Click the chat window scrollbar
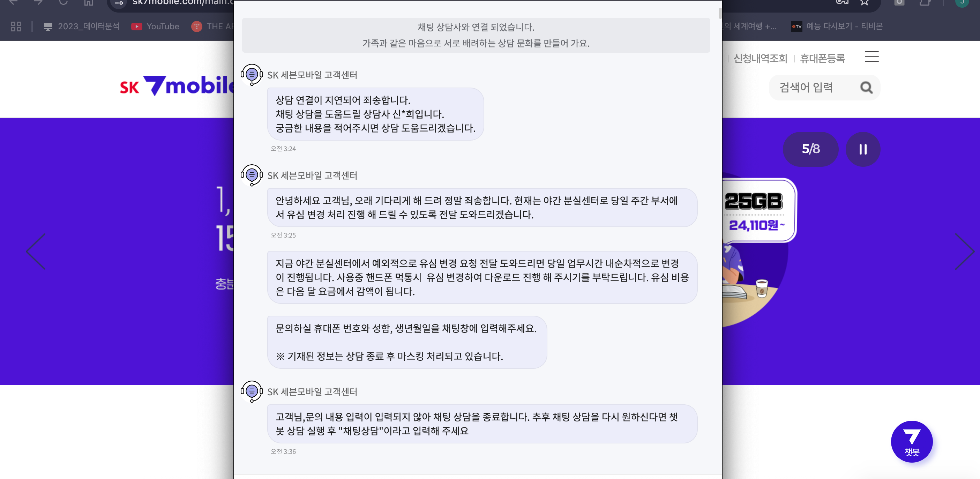980x479 pixels. pos(720,13)
